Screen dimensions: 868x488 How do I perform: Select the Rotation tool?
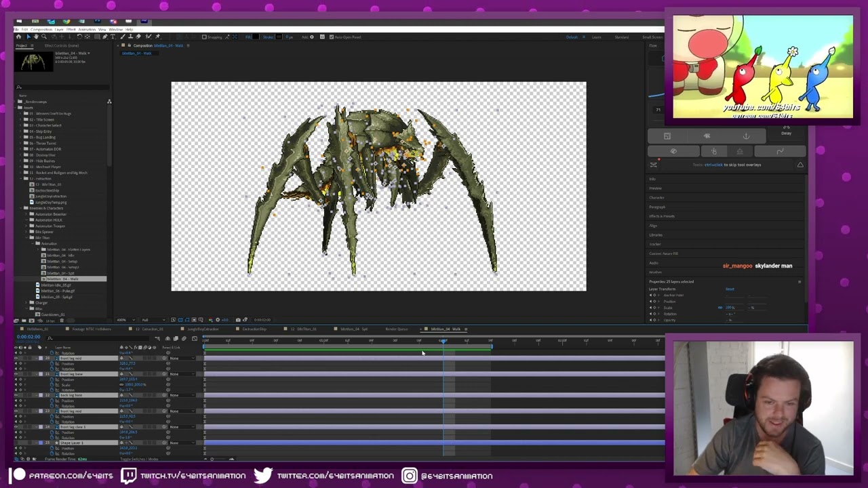[80, 37]
